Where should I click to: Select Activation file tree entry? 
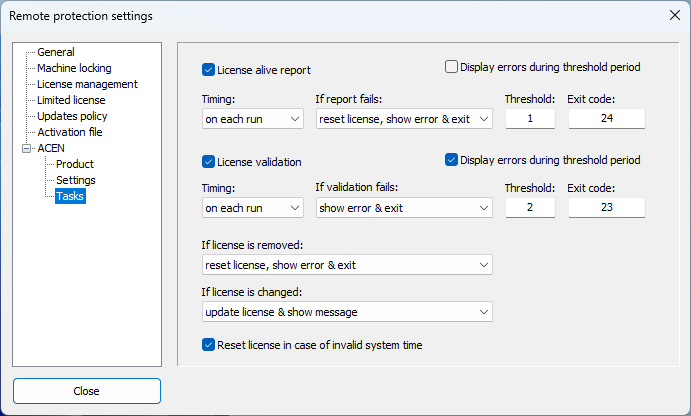click(x=70, y=132)
